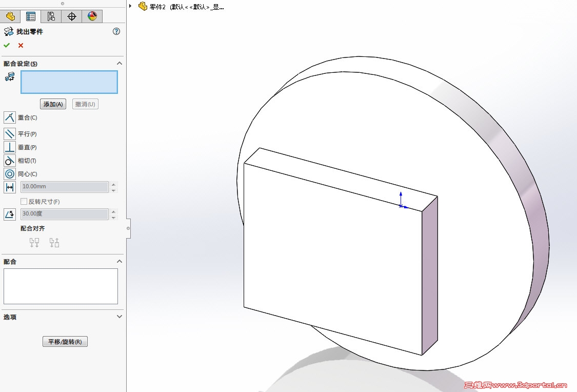
Task: Click the 30.00度 angle field
Action: click(x=65, y=214)
